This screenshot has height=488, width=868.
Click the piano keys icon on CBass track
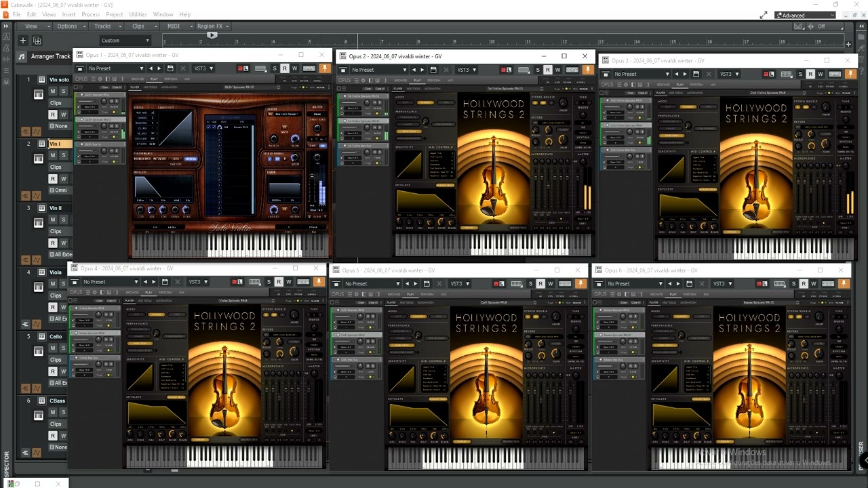tap(39, 415)
